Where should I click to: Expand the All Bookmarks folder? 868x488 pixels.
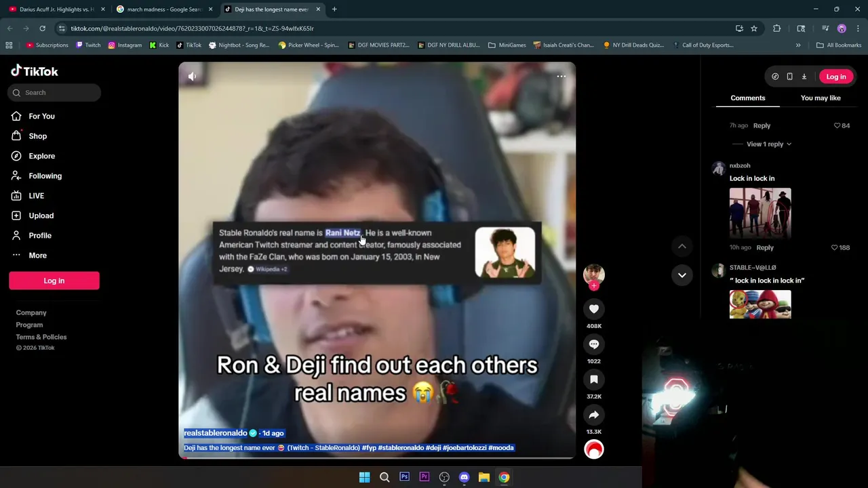point(839,45)
